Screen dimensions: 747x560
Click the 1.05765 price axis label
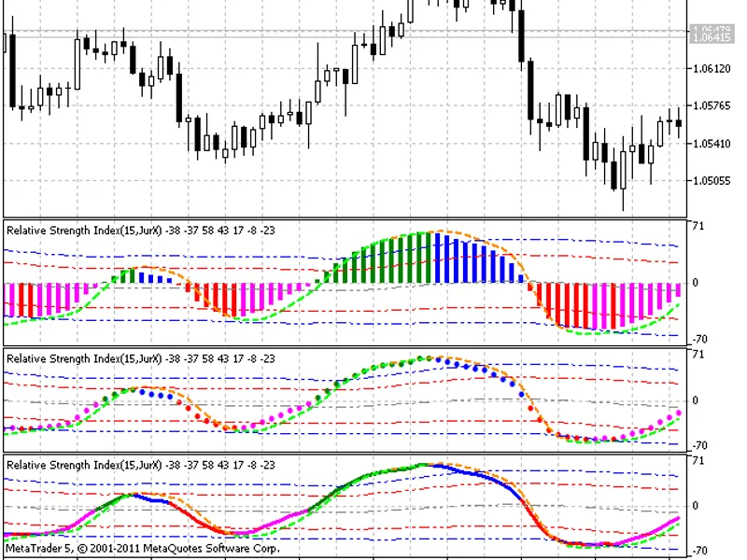click(x=712, y=105)
